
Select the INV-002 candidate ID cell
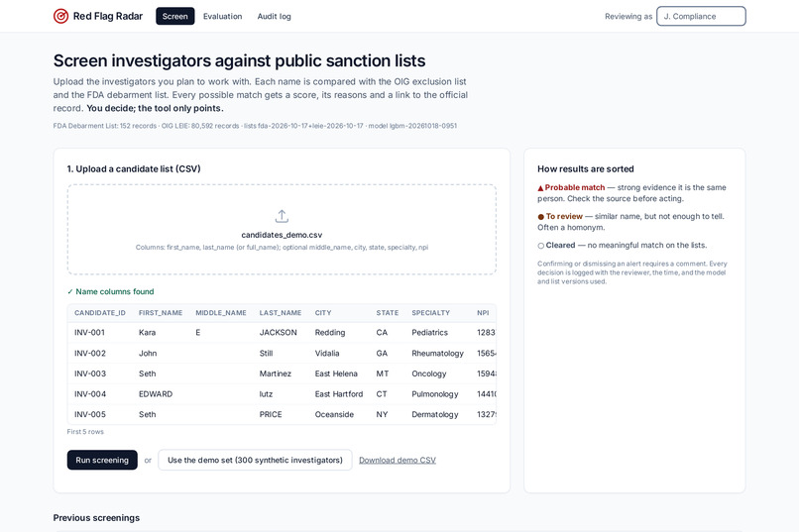(90, 354)
